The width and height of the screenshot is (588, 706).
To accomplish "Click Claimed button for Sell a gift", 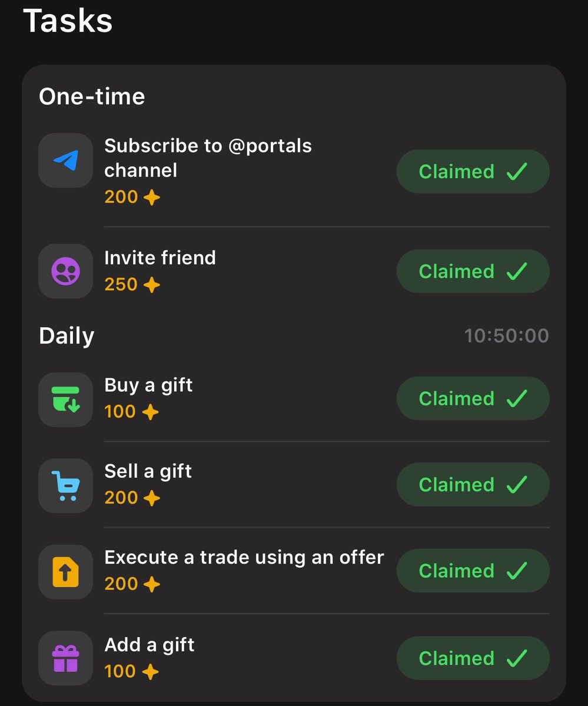I will pyautogui.click(x=473, y=484).
